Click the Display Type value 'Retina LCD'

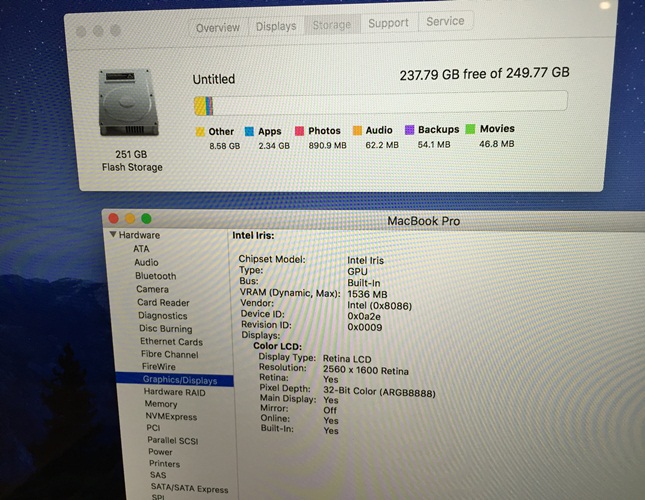point(347,359)
